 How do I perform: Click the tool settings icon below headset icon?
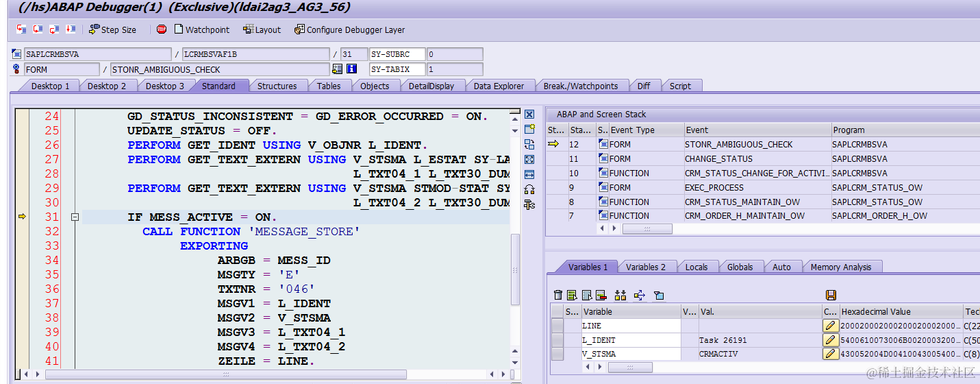point(529,204)
